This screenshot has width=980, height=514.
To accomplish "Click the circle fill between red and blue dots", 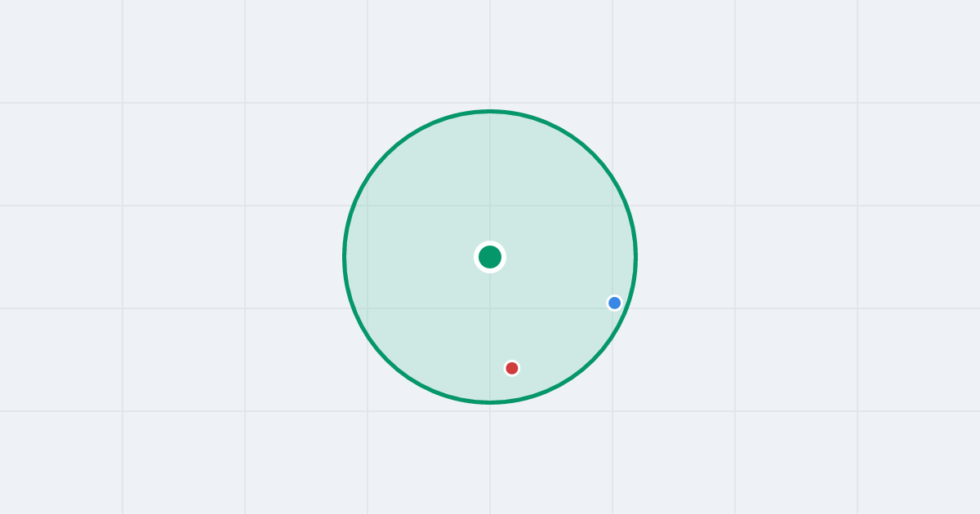I will 563,335.
